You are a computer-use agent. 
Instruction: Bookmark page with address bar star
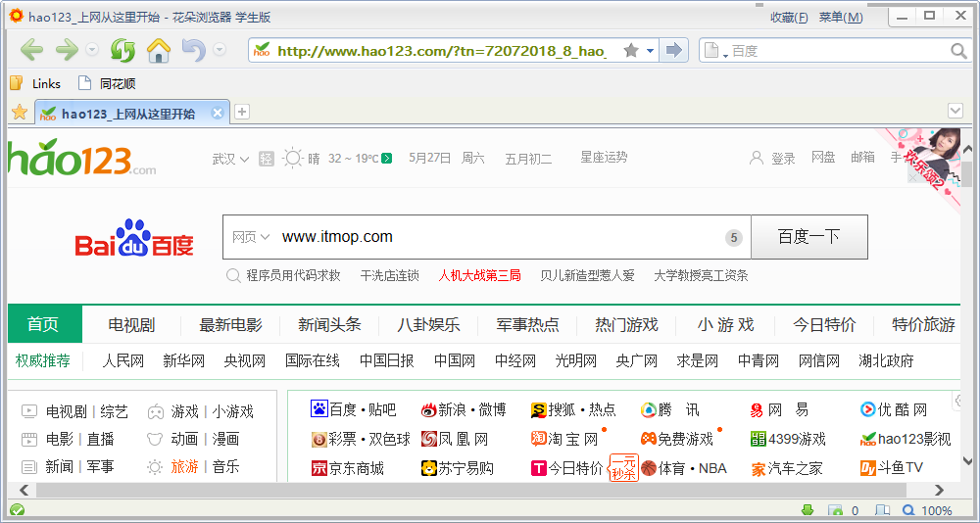631,51
